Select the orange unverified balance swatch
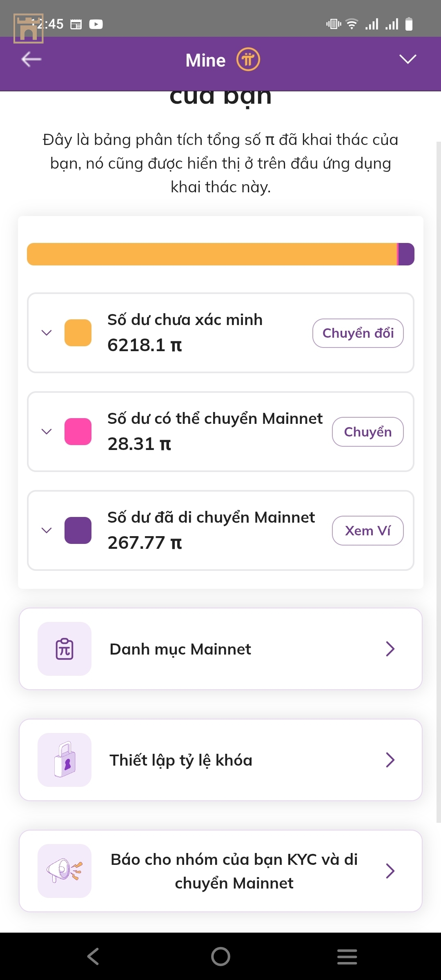 pos(78,333)
